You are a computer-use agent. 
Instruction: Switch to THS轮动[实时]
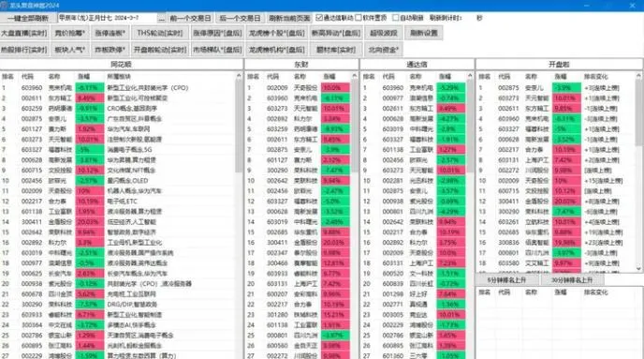pyautogui.click(x=160, y=33)
